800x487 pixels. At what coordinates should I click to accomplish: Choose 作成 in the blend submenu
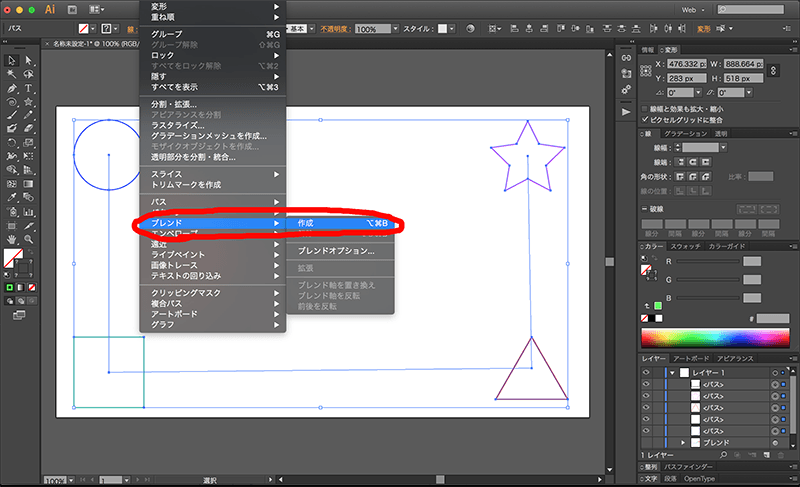point(340,223)
